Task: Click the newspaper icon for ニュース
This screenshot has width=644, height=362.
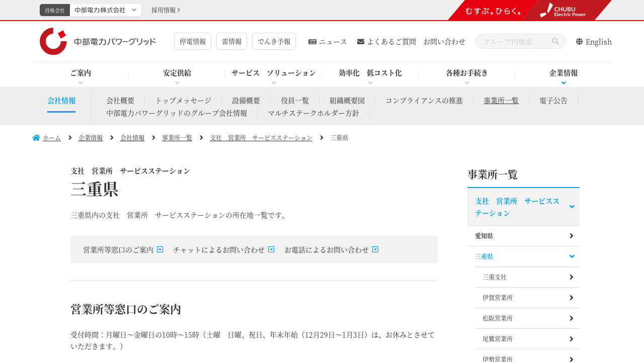Action: click(x=312, y=42)
